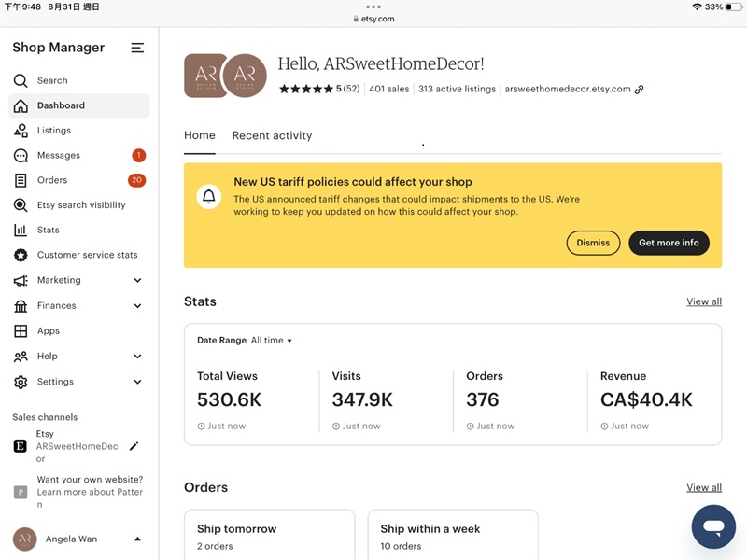Open Listings from the sidebar icon
Image resolution: width=747 pixels, height=560 pixels.
point(21,131)
